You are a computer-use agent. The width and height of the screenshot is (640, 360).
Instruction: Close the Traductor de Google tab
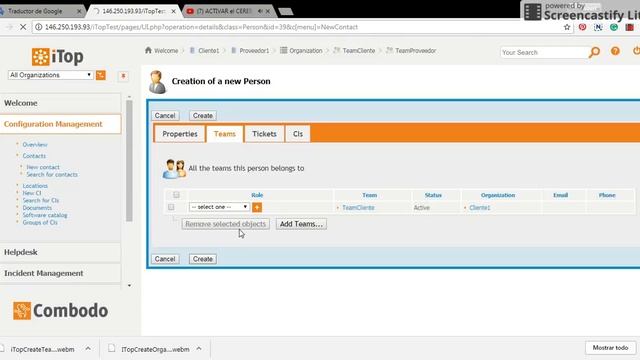point(79,11)
